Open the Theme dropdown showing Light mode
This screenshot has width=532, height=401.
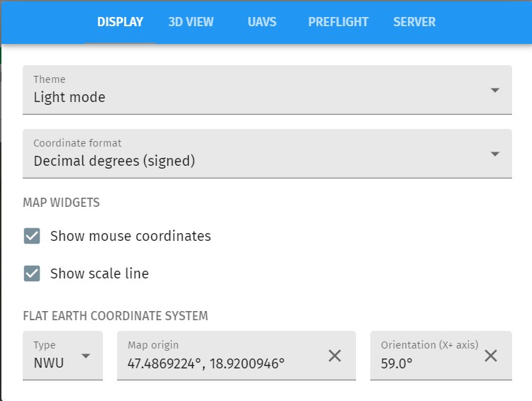(267, 90)
